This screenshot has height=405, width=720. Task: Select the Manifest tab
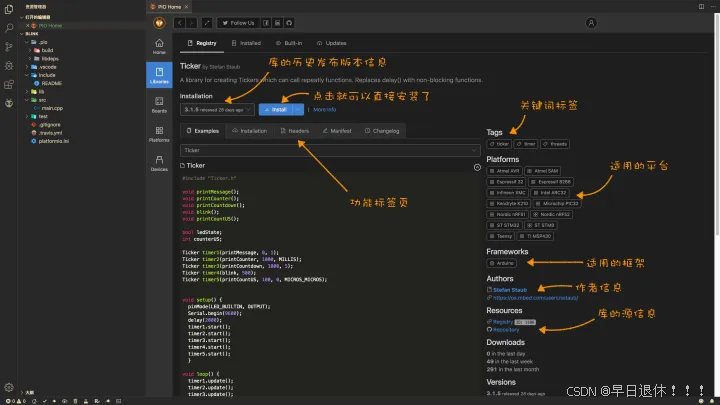click(337, 131)
